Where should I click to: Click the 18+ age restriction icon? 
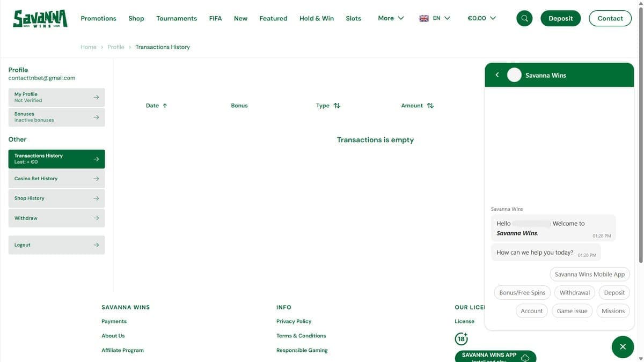461,338
